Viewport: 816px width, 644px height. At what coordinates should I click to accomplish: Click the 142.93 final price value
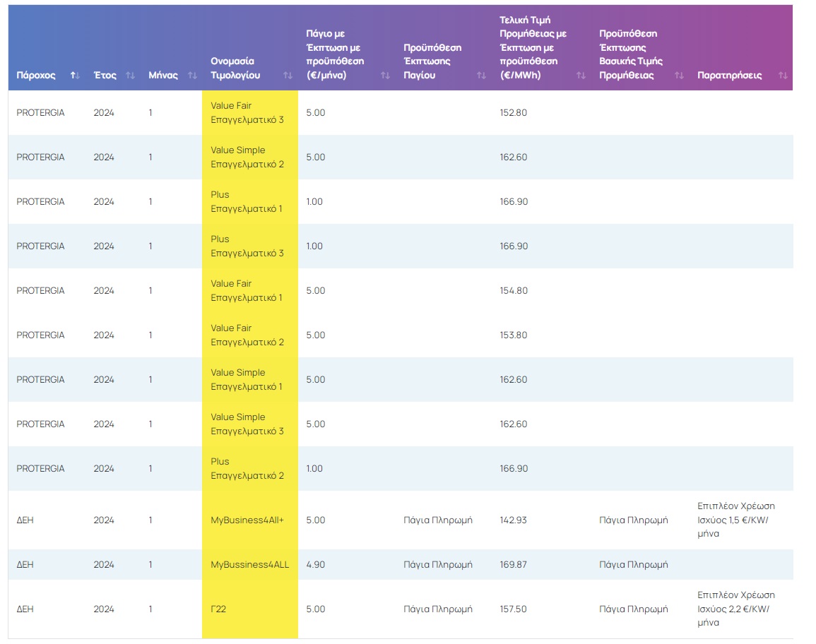tap(513, 520)
